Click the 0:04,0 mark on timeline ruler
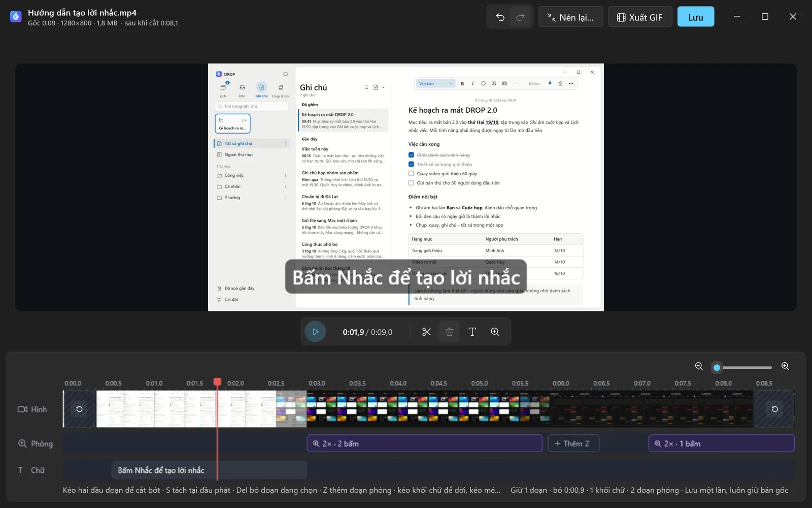The width and height of the screenshot is (812, 508). click(398, 383)
